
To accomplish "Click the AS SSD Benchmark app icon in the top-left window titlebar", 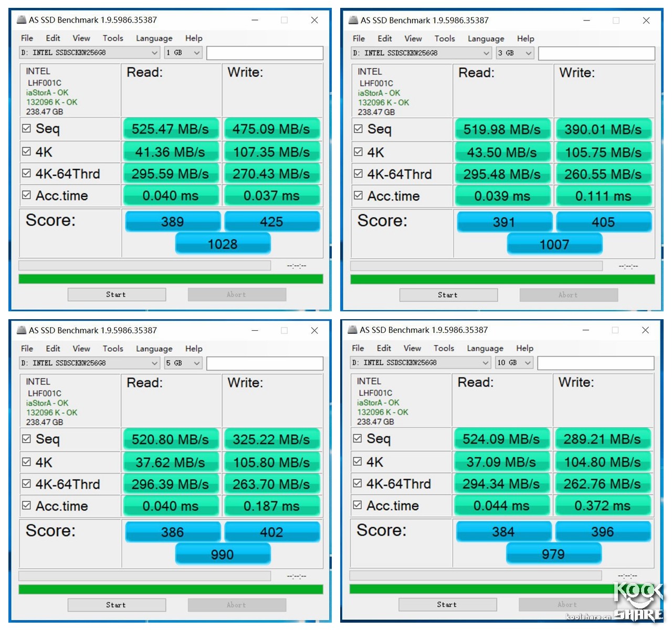I will (22, 19).
